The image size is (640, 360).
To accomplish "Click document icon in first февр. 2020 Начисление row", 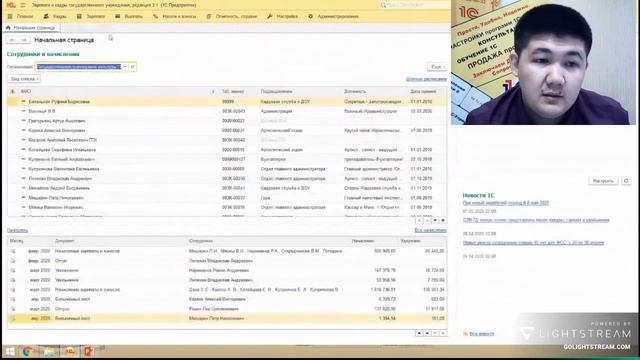I will (13, 251).
